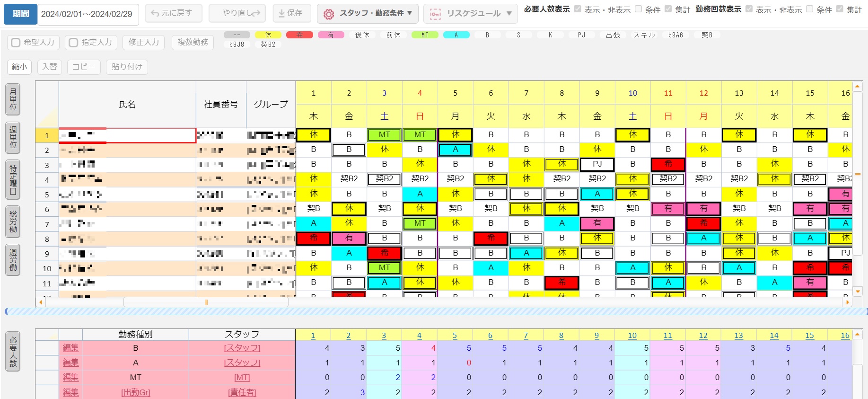Enable the 指定入力 checkbox

[x=73, y=43]
